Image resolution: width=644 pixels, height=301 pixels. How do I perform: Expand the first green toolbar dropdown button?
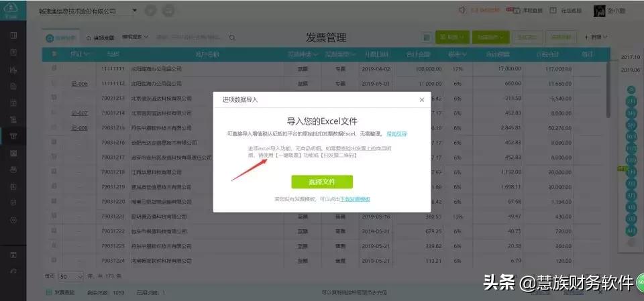pyautogui.click(x=452, y=38)
